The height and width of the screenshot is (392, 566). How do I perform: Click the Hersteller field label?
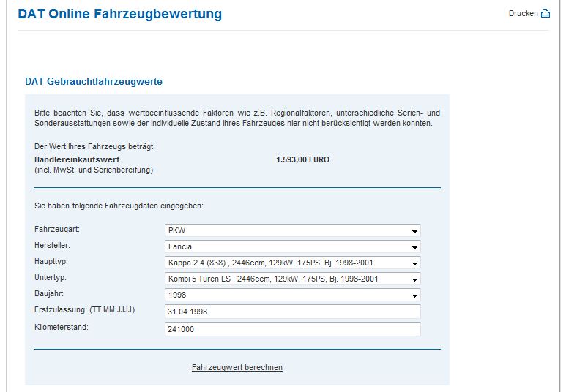click(x=53, y=246)
